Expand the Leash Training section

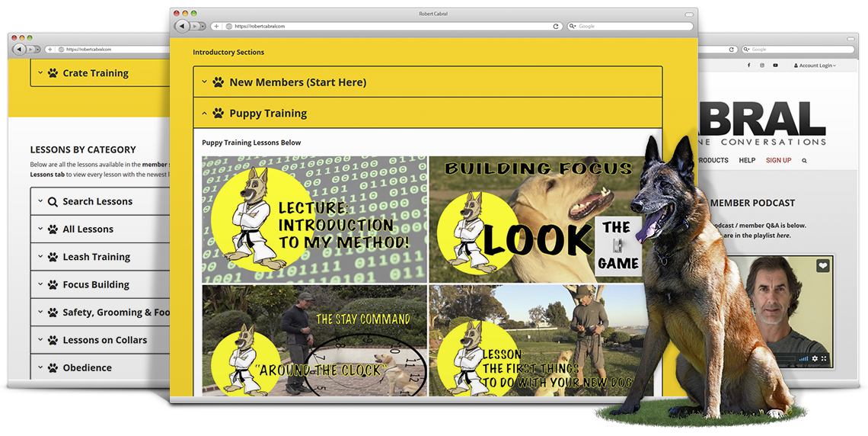100,257
